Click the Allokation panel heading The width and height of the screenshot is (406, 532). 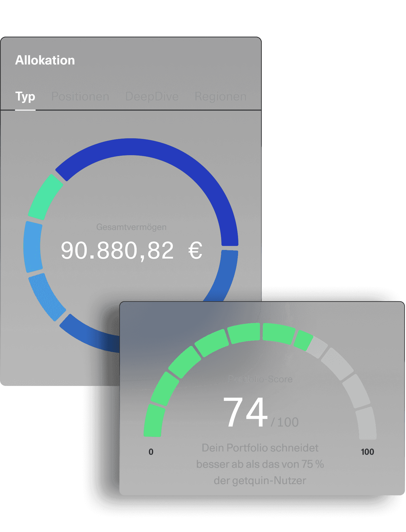[45, 60]
